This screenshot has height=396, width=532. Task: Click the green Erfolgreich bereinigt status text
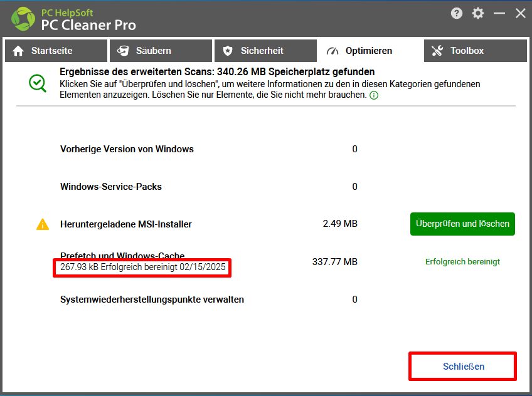[x=462, y=262]
